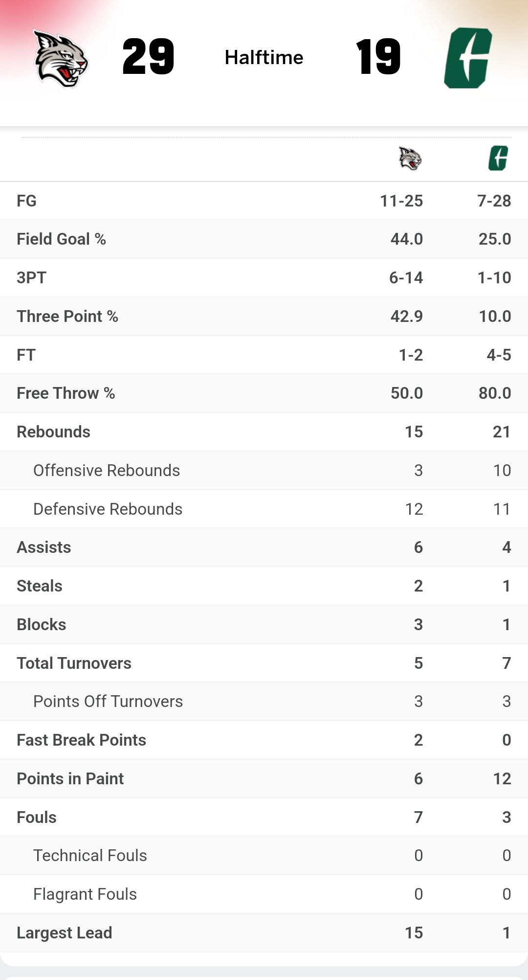Click the Defensive Rebounds sub-row
This screenshot has width=528, height=980.
[108, 509]
